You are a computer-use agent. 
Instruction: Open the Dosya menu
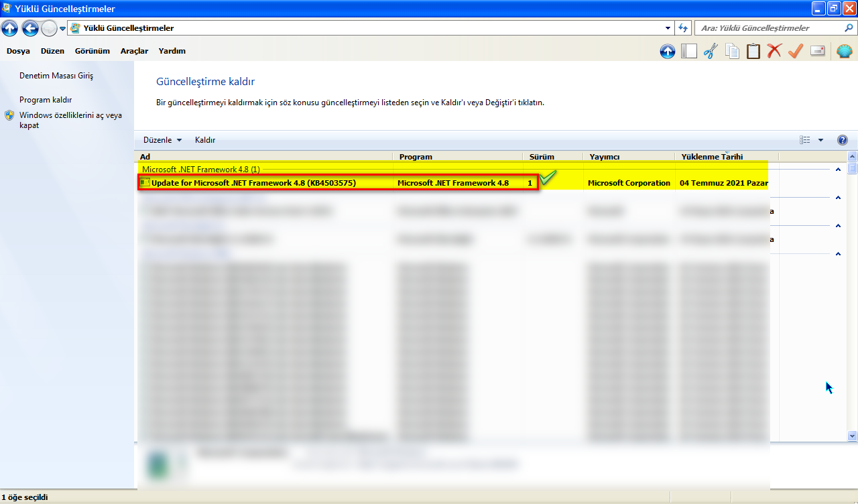[18, 51]
